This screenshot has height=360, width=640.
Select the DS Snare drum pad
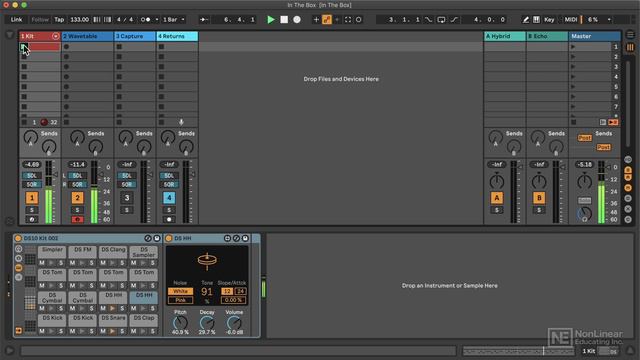(113, 320)
